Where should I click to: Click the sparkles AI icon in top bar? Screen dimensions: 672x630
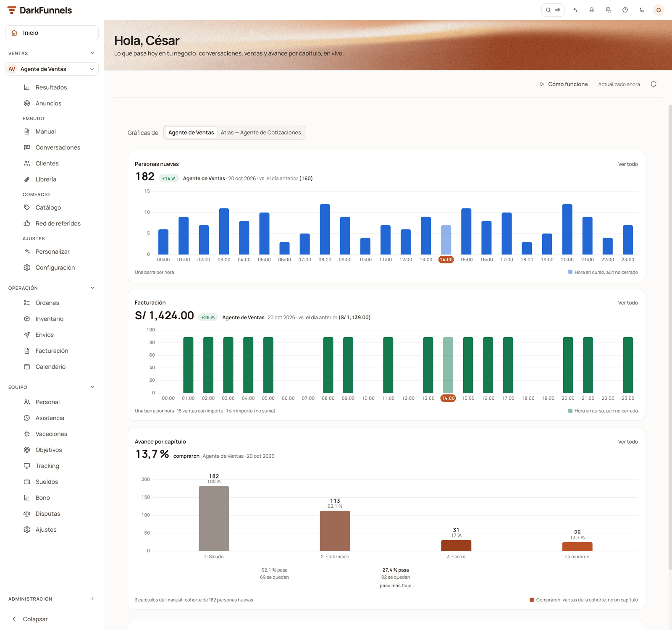tap(575, 10)
